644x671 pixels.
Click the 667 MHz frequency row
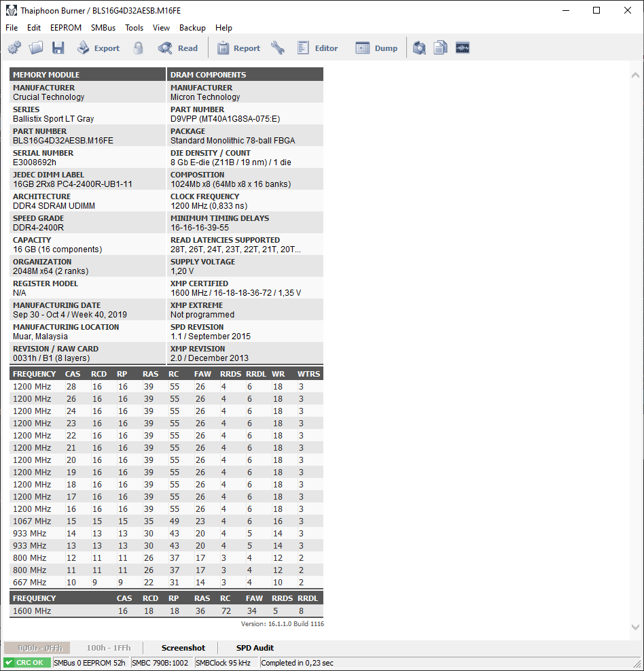tap(166, 583)
